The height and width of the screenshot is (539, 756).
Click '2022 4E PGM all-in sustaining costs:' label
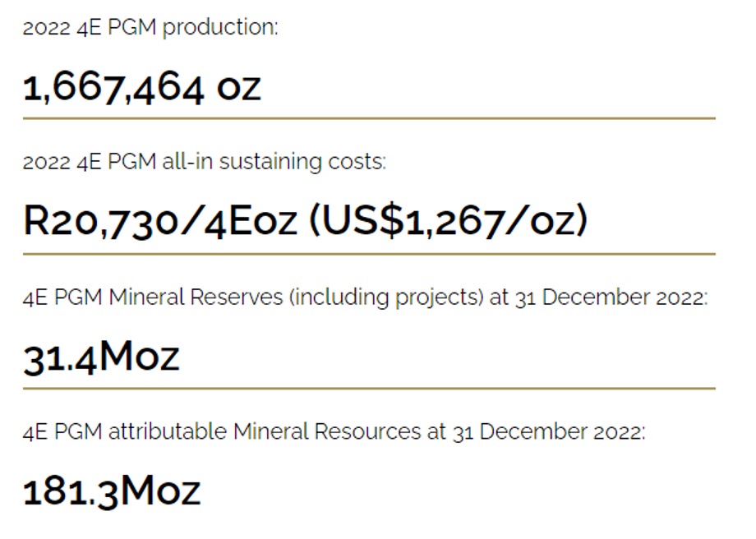coord(205,162)
